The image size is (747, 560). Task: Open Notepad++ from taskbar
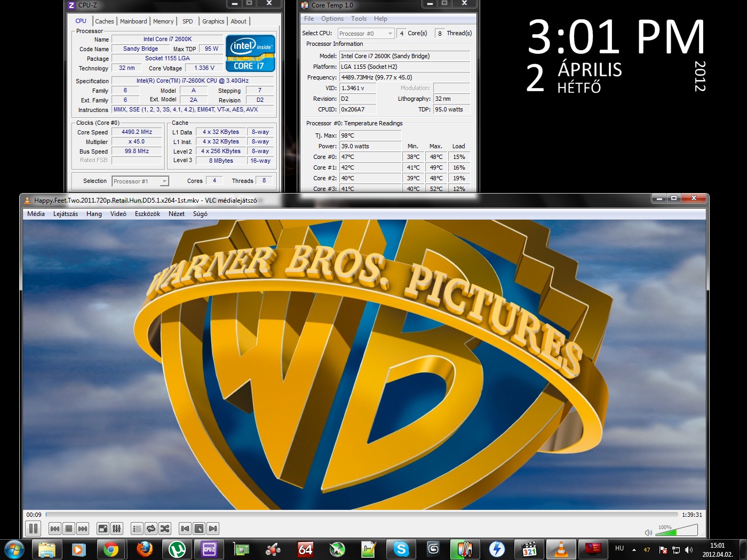pos(369,549)
